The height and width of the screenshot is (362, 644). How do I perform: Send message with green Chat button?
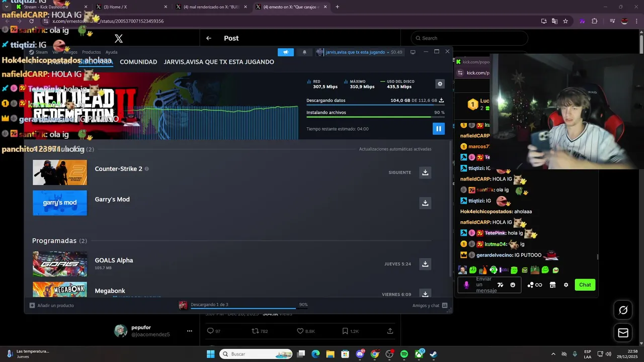pyautogui.click(x=585, y=285)
